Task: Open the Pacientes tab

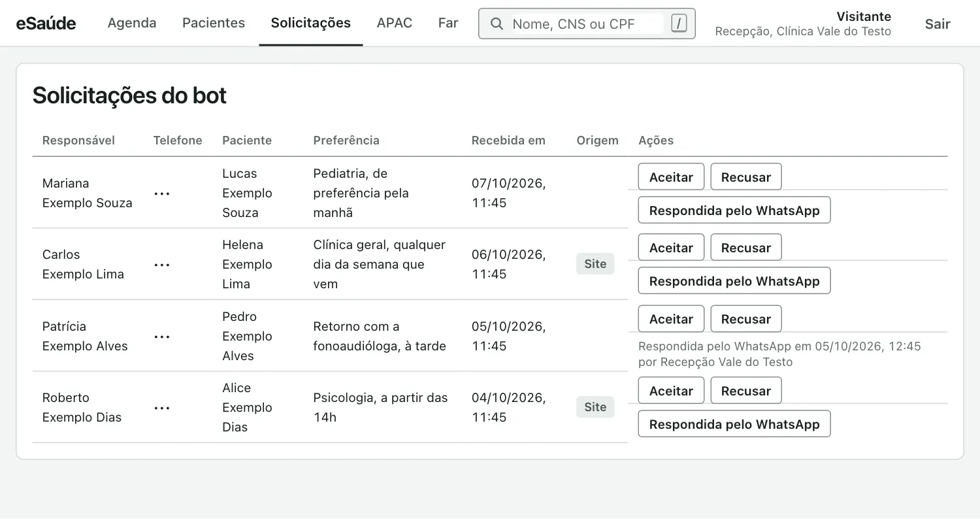Action: [214, 23]
